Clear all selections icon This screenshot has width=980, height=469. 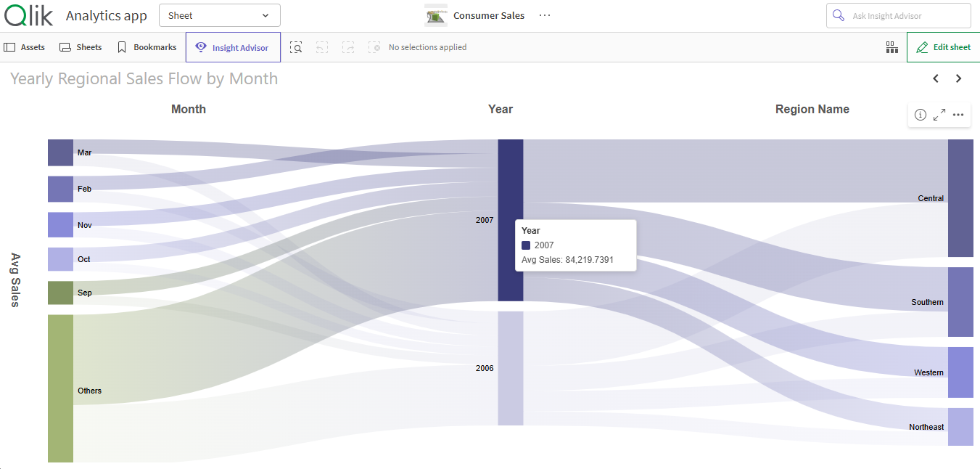374,47
